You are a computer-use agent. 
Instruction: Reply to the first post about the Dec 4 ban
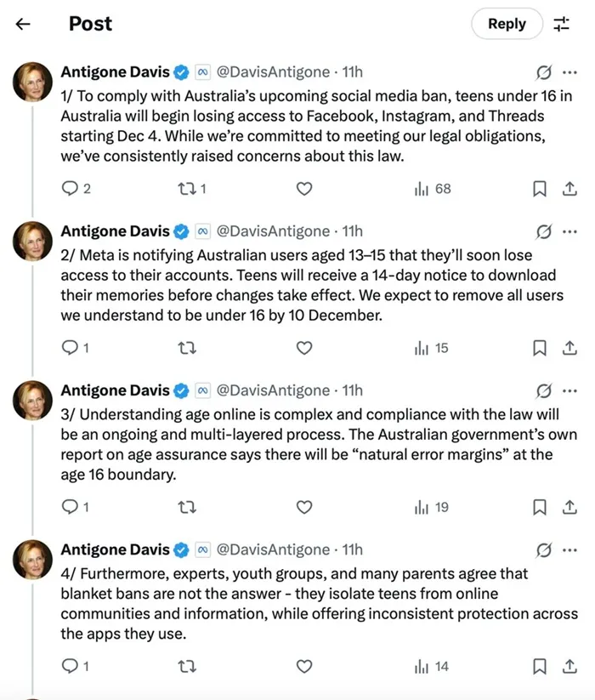coord(71,189)
